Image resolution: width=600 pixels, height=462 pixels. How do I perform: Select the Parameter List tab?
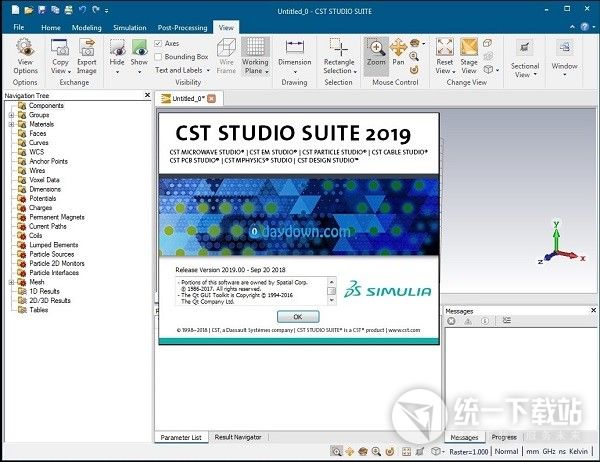pos(181,437)
